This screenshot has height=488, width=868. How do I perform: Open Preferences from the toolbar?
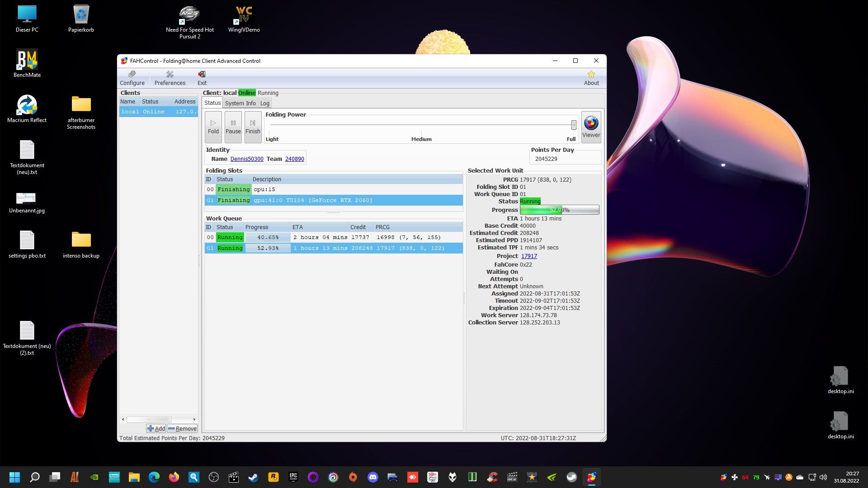tap(170, 78)
